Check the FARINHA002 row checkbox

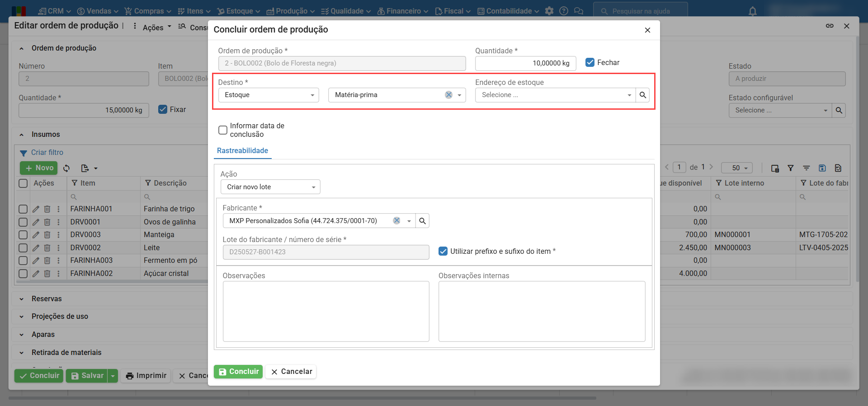pos(23,274)
